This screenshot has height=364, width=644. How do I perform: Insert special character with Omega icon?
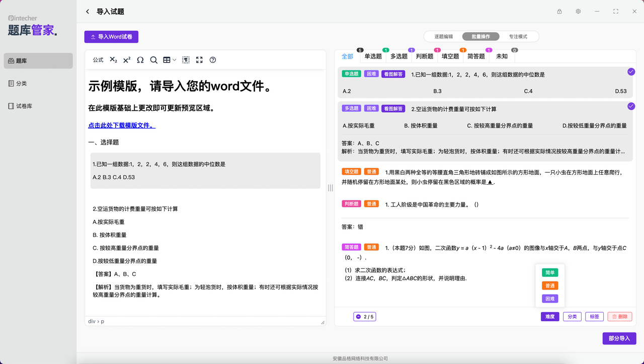point(140,60)
